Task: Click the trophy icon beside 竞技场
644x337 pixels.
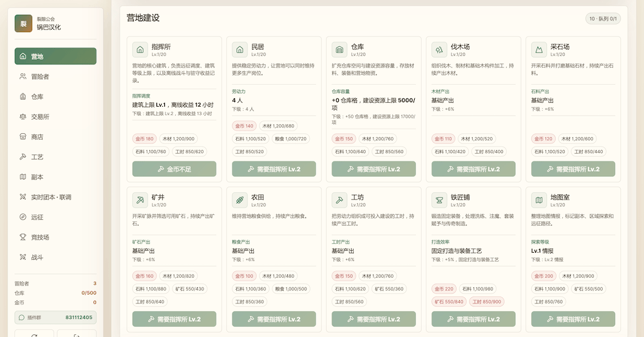Action: coord(23,237)
